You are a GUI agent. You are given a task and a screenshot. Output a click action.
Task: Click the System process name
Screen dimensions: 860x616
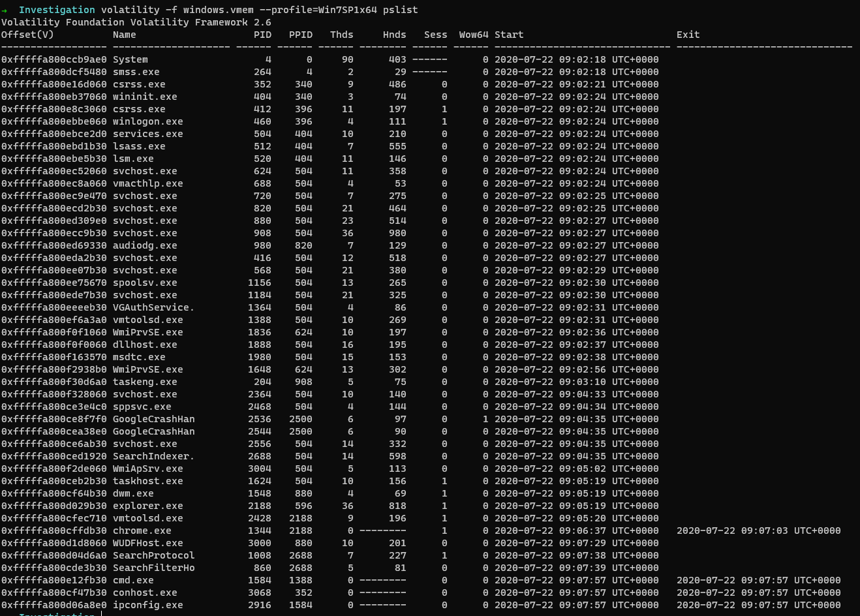(130, 59)
